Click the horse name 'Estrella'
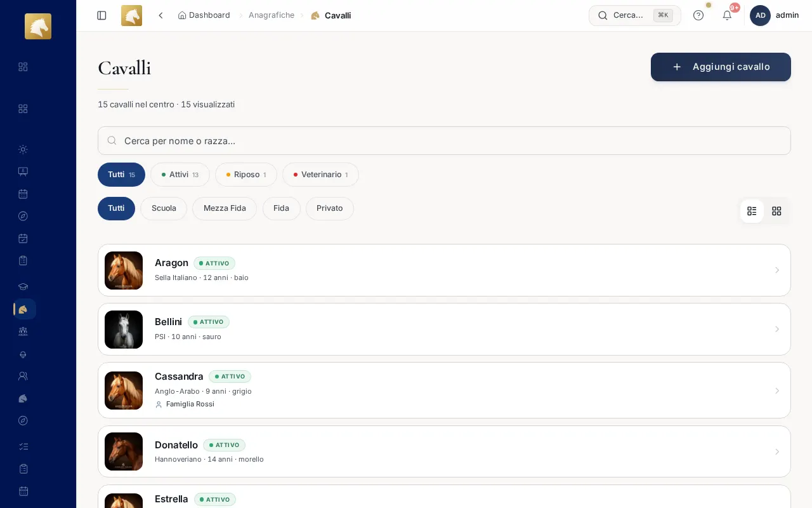Screen dimensions: 812x508 click(x=171, y=499)
